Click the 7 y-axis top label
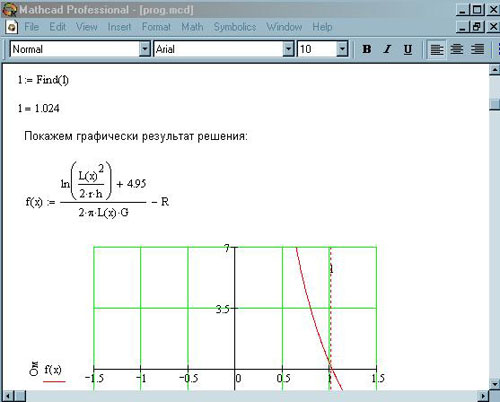This screenshot has height=402, width=500. click(x=227, y=248)
